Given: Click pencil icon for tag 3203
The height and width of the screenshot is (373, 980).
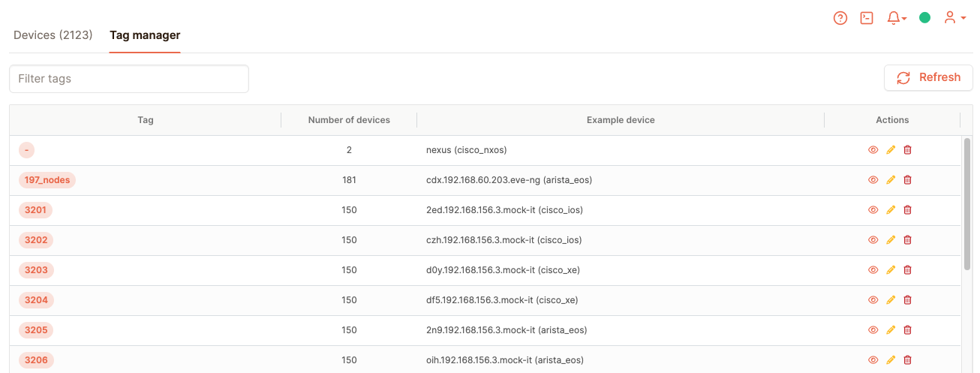Looking at the screenshot, I should 891,270.
